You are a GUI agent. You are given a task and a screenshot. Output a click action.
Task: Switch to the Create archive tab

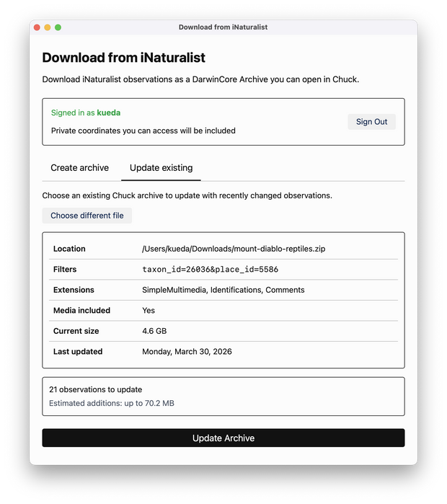pyautogui.click(x=80, y=168)
